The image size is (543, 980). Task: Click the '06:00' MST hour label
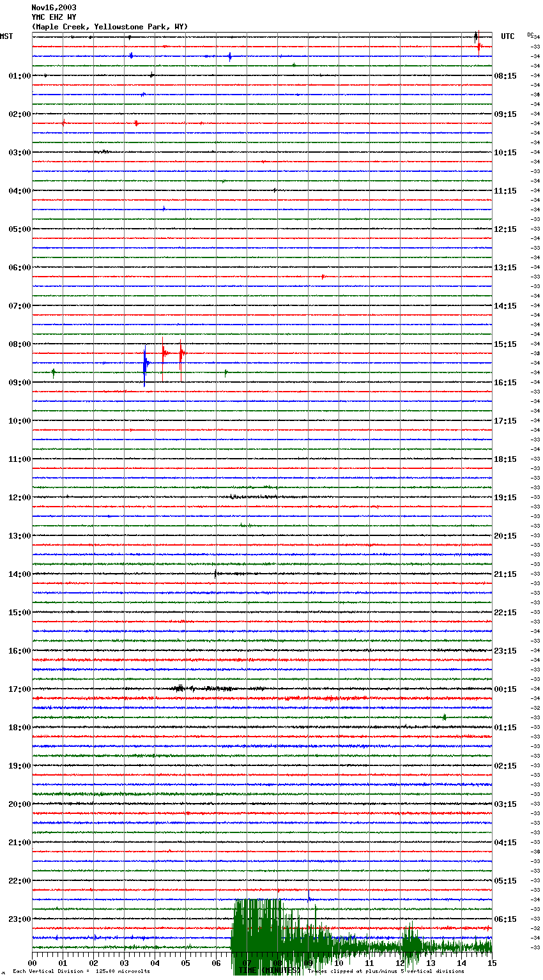point(20,268)
